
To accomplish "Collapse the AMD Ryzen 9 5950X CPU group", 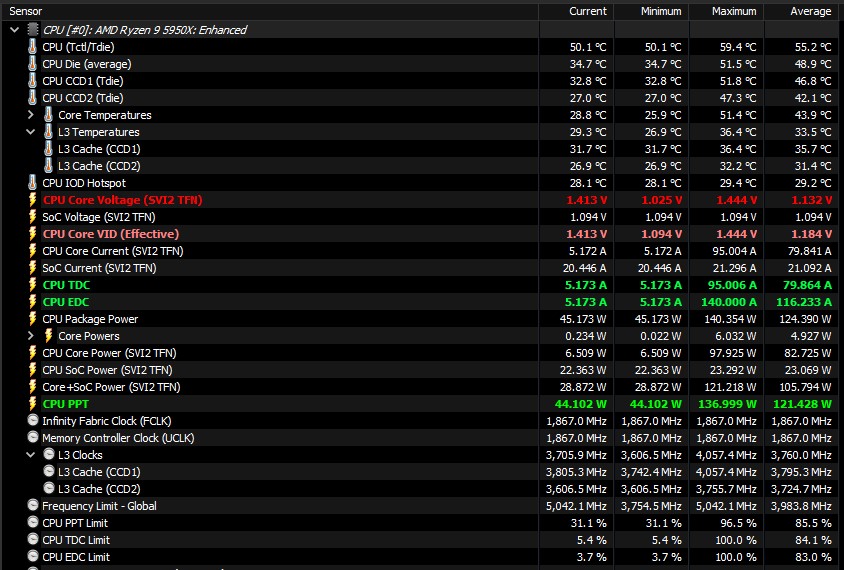I will 15,30.
